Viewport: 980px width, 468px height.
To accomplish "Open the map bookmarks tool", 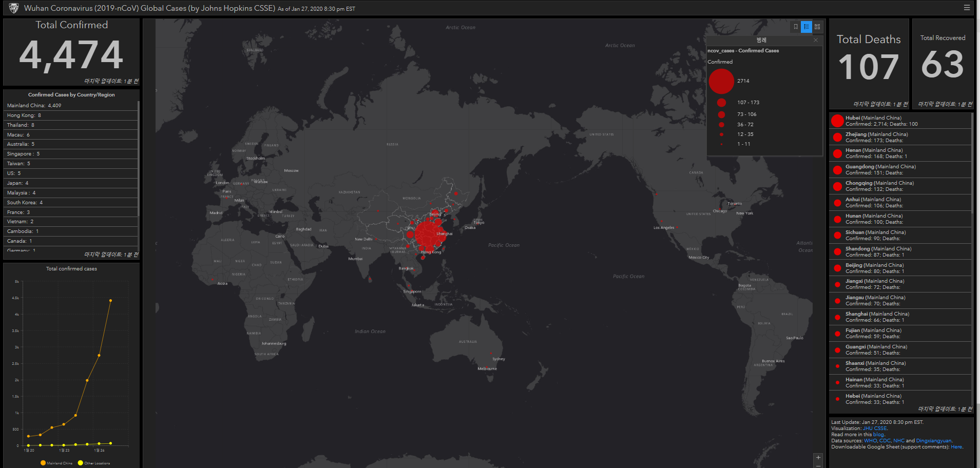I will (796, 27).
